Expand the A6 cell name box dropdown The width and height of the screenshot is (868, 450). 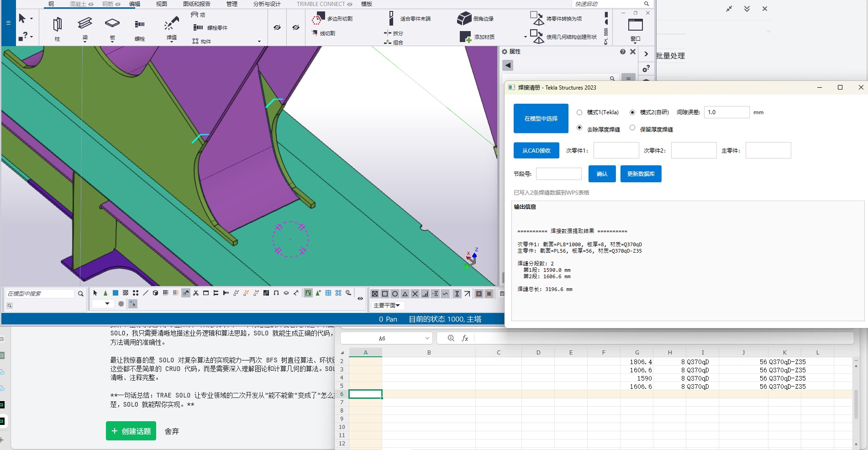click(427, 339)
